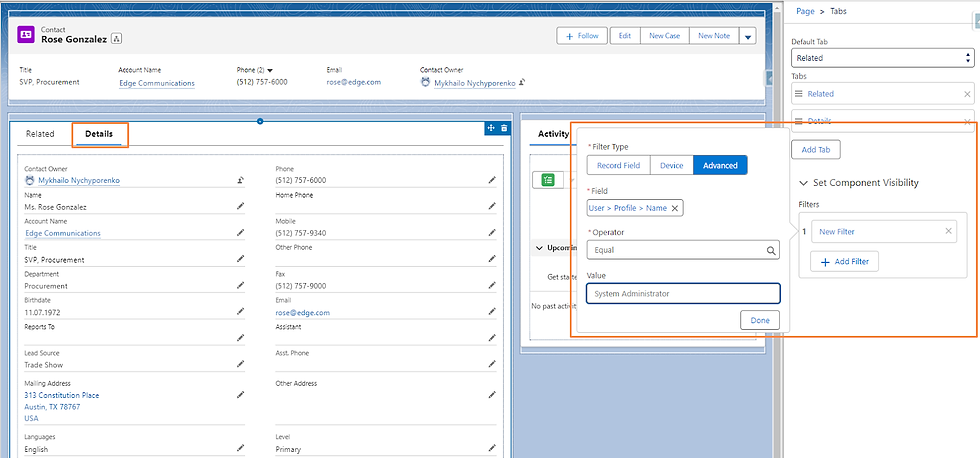Open Edge Communications link in header
Screen dimensions: 980x458
pos(157,82)
